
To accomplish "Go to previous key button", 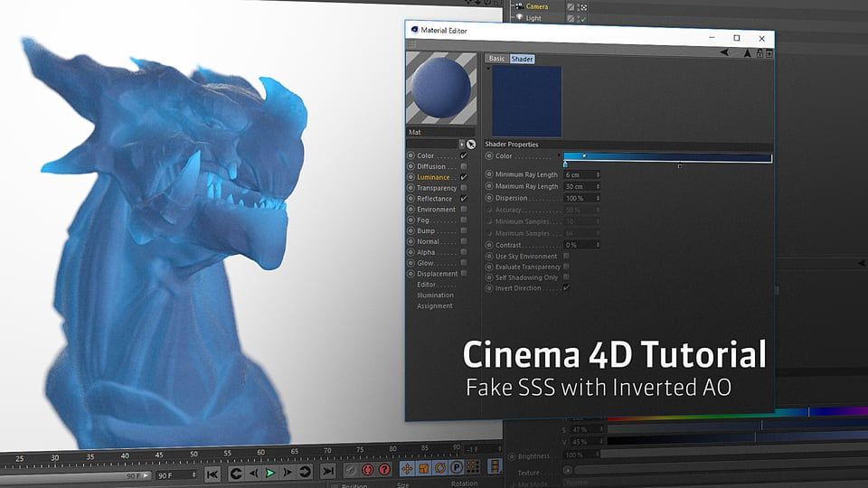I will pyautogui.click(x=236, y=473).
